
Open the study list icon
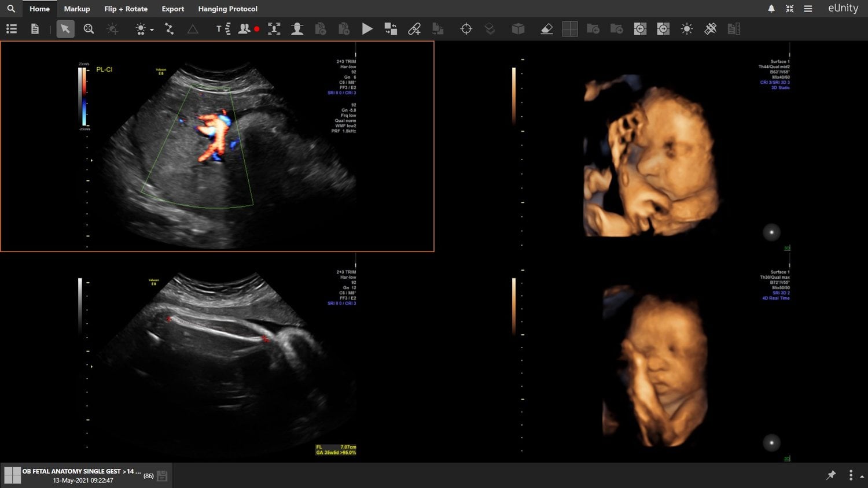[x=12, y=29]
